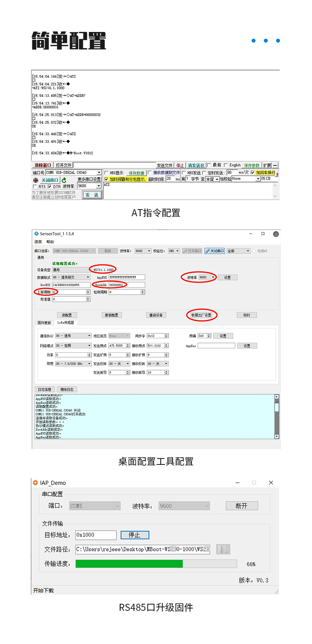Enable the 定时发送 checkbox
The height and width of the screenshot is (644, 312).
pyautogui.click(x=204, y=173)
